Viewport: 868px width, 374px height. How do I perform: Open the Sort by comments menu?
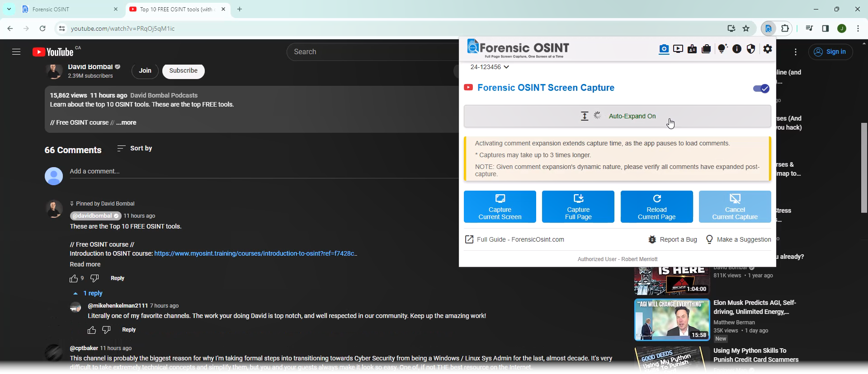(135, 148)
